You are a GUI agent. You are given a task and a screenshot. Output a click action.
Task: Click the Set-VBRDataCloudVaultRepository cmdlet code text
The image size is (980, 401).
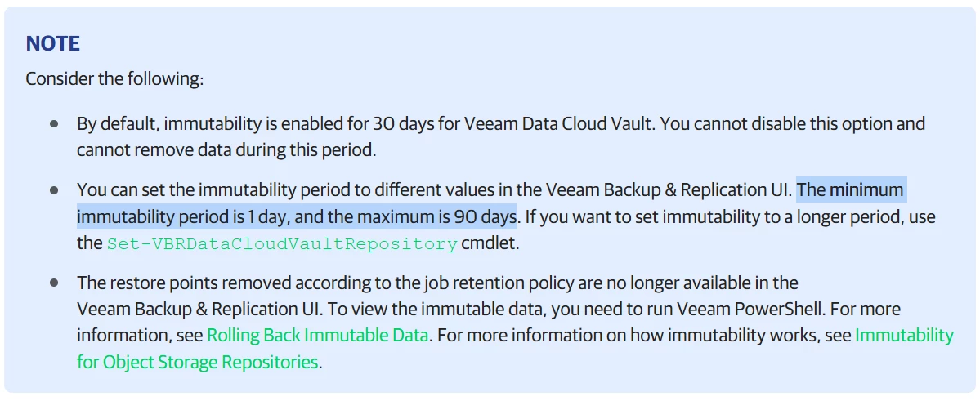(281, 243)
